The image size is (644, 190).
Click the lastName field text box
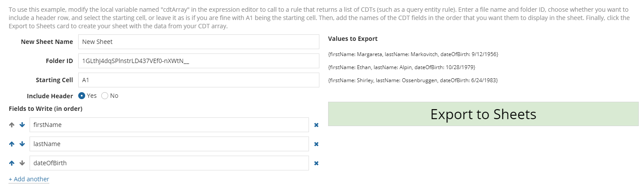(169, 144)
